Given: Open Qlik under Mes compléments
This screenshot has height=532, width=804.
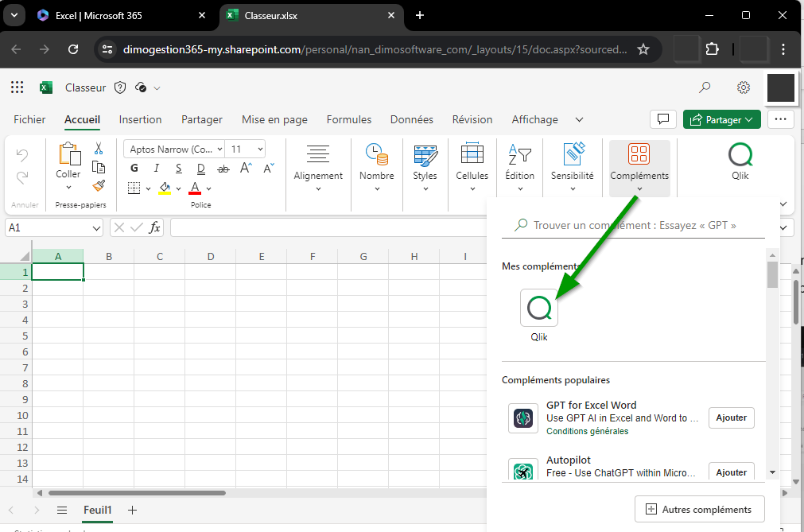Looking at the screenshot, I should 539,308.
